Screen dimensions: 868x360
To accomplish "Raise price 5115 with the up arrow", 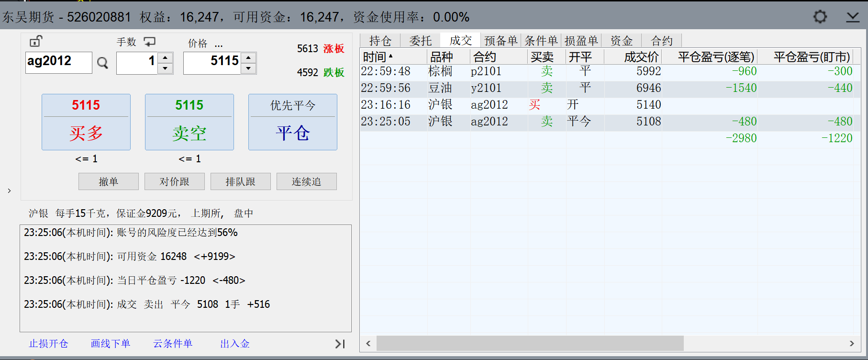I will [248, 58].
